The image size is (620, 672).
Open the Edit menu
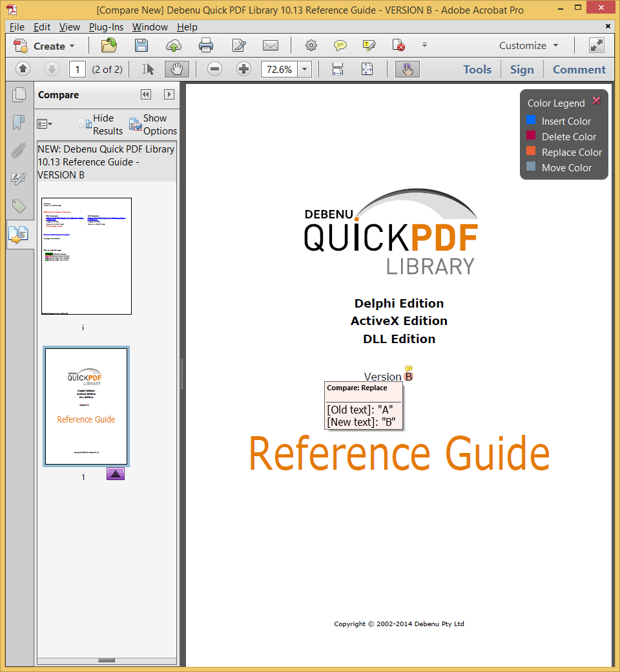(42, 27)
